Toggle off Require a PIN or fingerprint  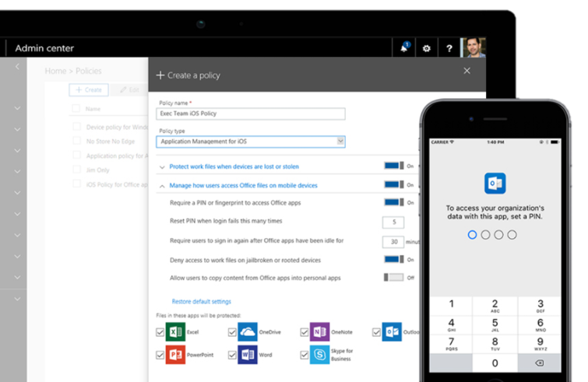click(393, 202)
